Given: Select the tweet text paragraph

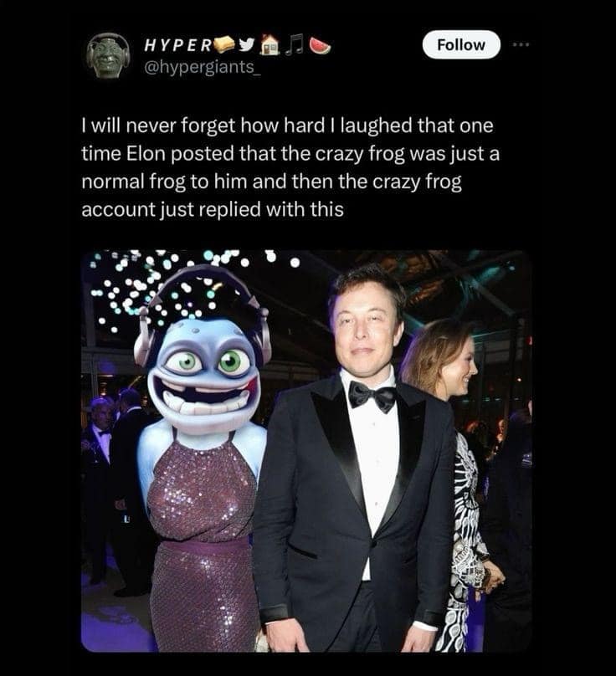Looking at the screenshot, I should pyautogui.click(x=290, y=167).
